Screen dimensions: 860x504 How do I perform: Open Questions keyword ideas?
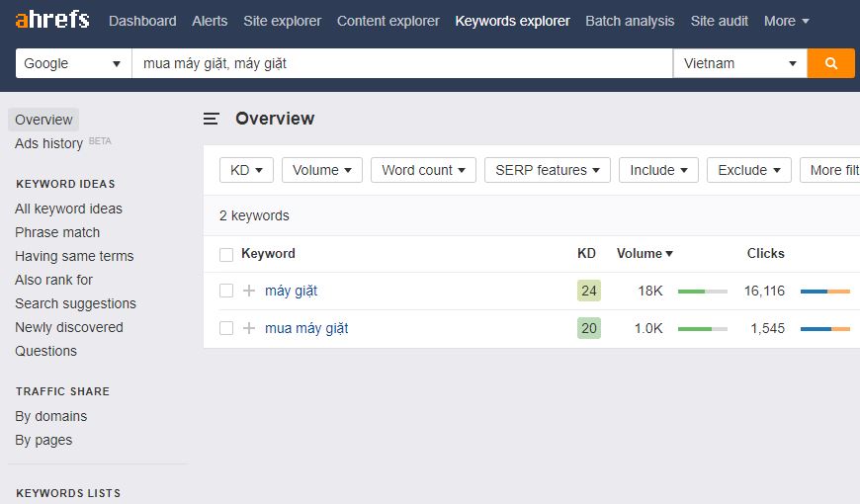[46, 351]
